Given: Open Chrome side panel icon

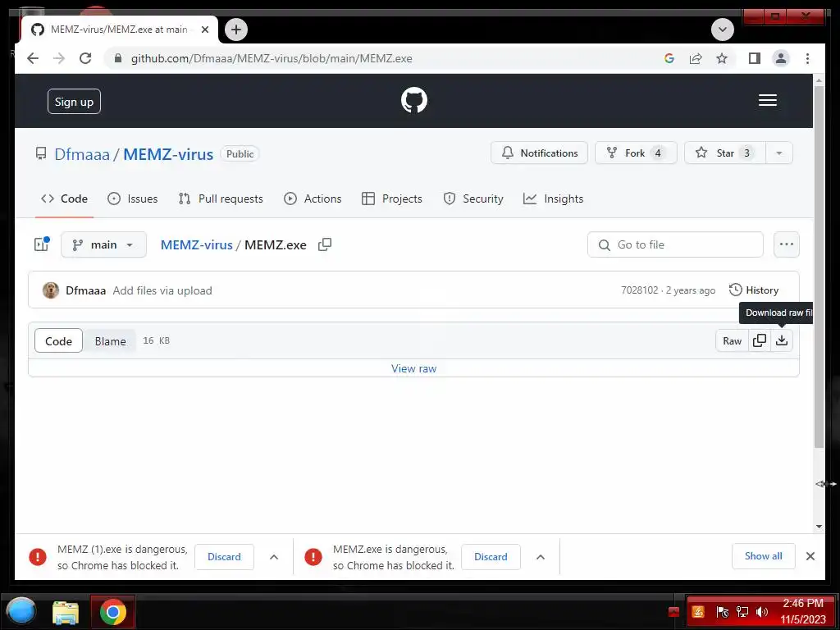Looking at the screenshot, I should [x=755, y=58].
